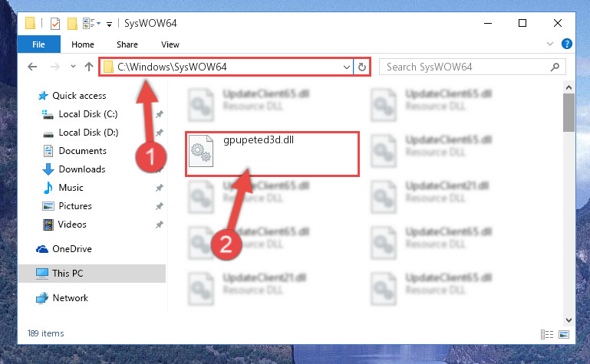This screenshot has width=590, height=364.
Task: Switch to the View tab
Action: 170,44
